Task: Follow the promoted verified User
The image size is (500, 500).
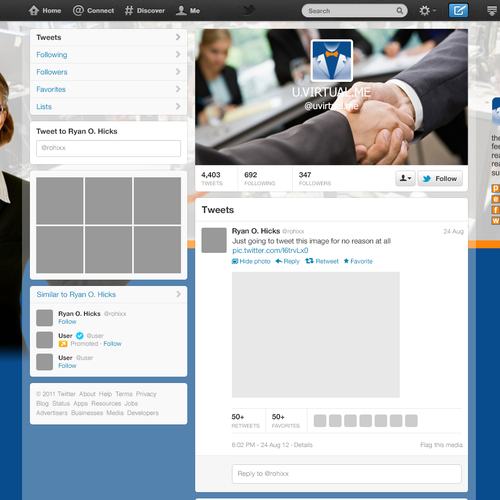Action: click(x=112, y=344)
